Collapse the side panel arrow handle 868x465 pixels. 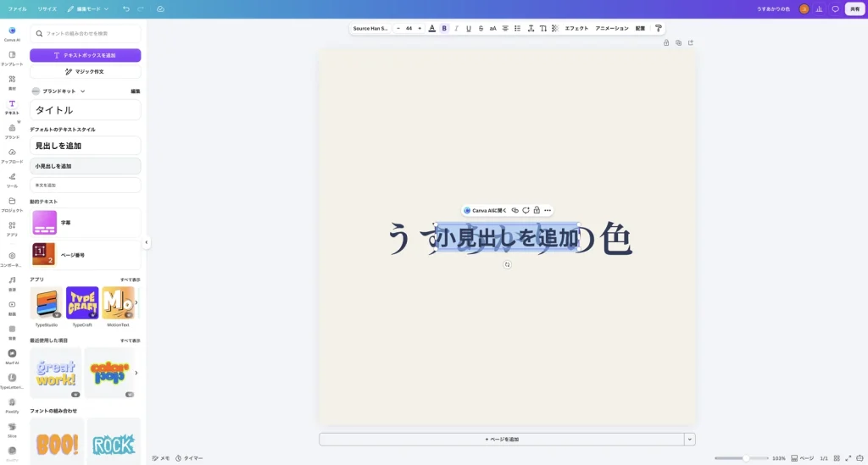coord(146,242)
